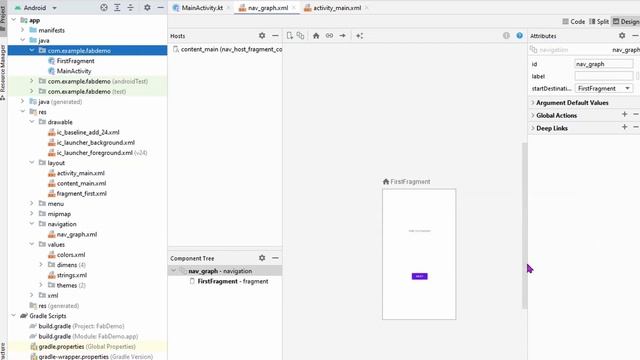Select ic_launcher_background.xml file
640x360 pixels.
point(96,142)
